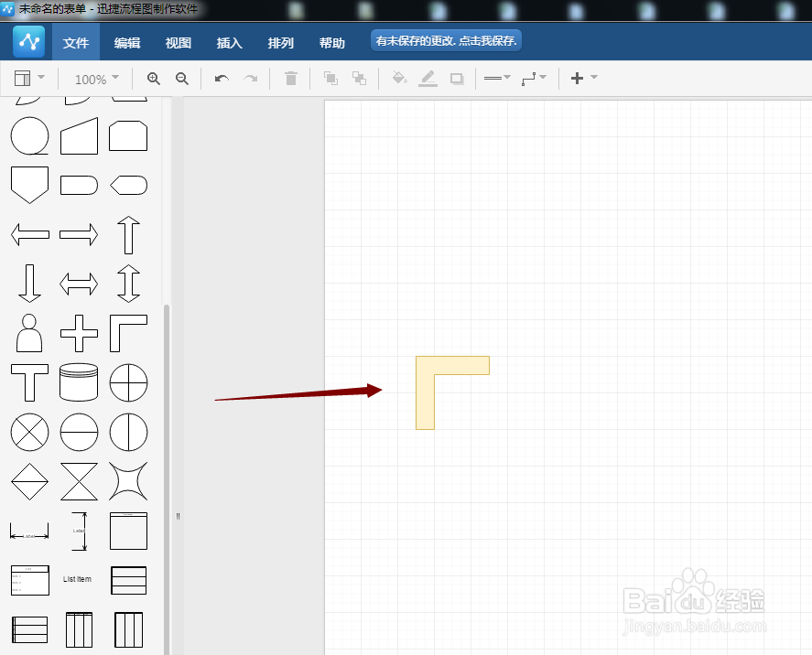Select the diamond sort shape
The height and width of the screenshot is (655, 812).
[x=30, y=481]
